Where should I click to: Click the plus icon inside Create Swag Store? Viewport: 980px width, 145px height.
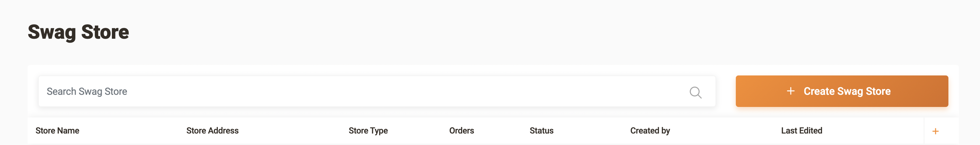[x=790, y=91]
